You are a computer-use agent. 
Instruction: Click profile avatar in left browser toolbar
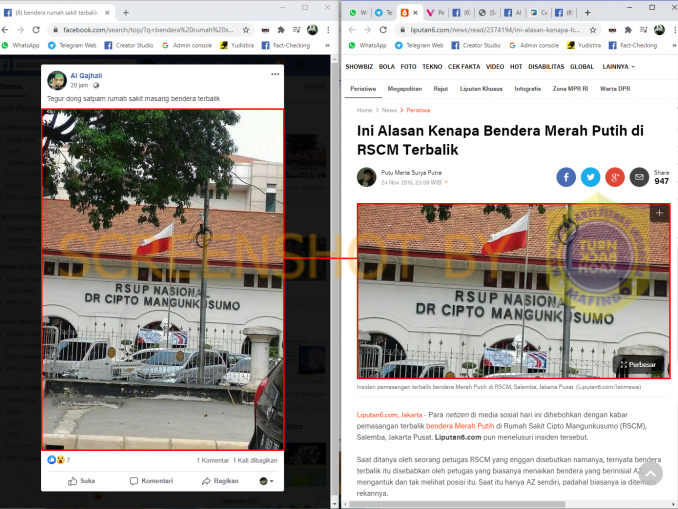(312, 30)
